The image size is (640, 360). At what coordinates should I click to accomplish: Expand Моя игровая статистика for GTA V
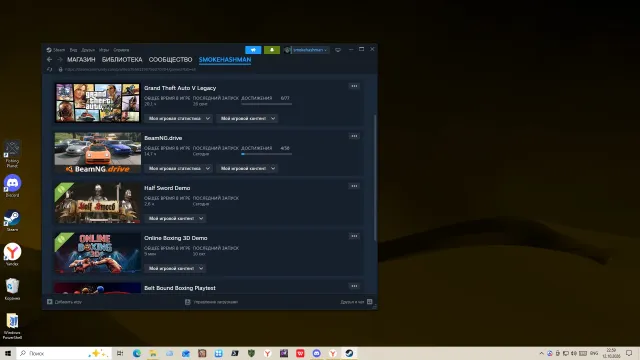(x=178, y=118)
